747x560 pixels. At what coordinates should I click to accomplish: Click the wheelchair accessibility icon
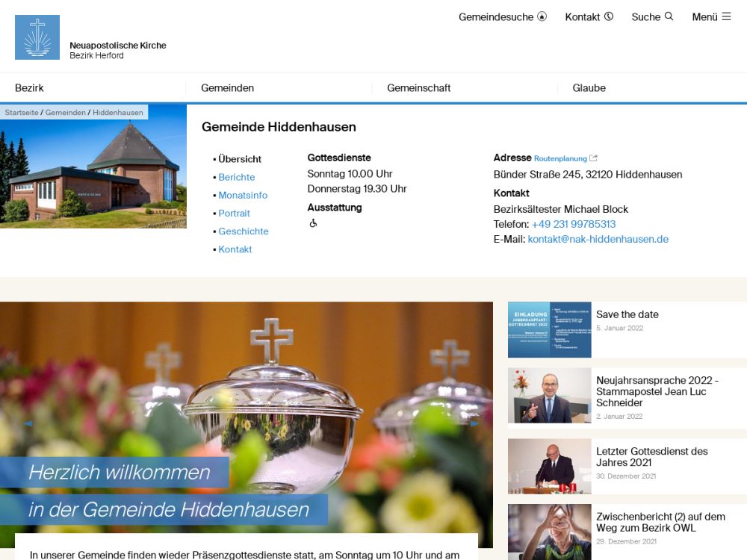click(x=313, y=223)
